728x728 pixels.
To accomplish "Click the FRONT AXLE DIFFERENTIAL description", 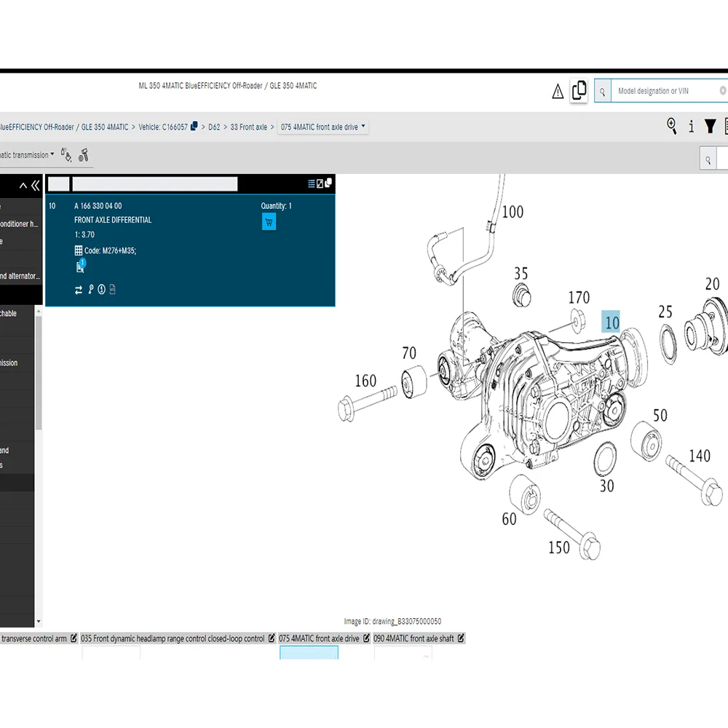I will click(113, 220).
